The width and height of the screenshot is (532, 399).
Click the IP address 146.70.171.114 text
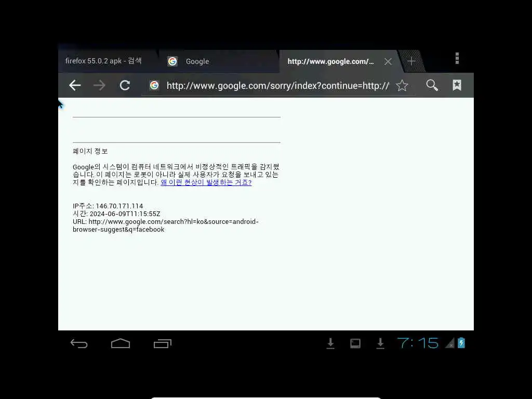tap(119, 206)
